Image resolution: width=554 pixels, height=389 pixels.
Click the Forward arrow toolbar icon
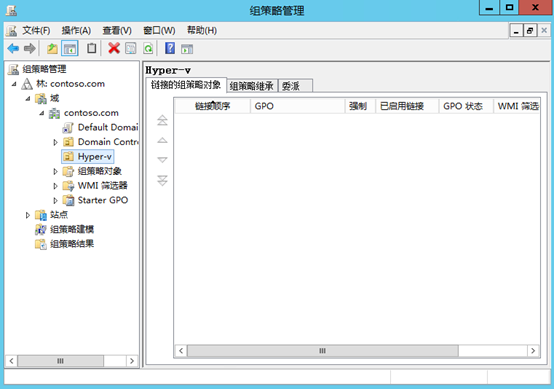pyautogui.click(x=30, y=48)
